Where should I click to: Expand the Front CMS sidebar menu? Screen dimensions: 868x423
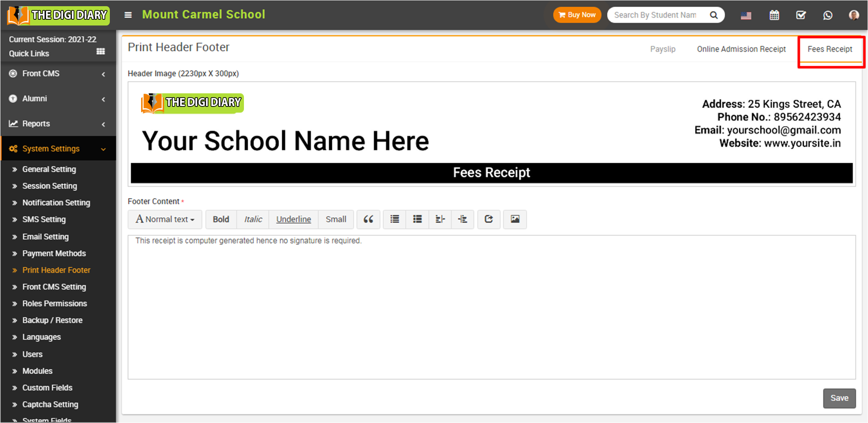coord(58,74)
